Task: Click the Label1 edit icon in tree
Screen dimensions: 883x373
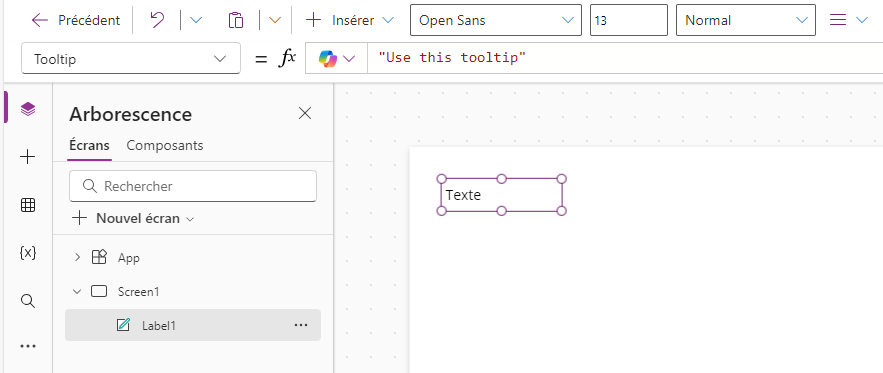Action: (x=123, y=325)
